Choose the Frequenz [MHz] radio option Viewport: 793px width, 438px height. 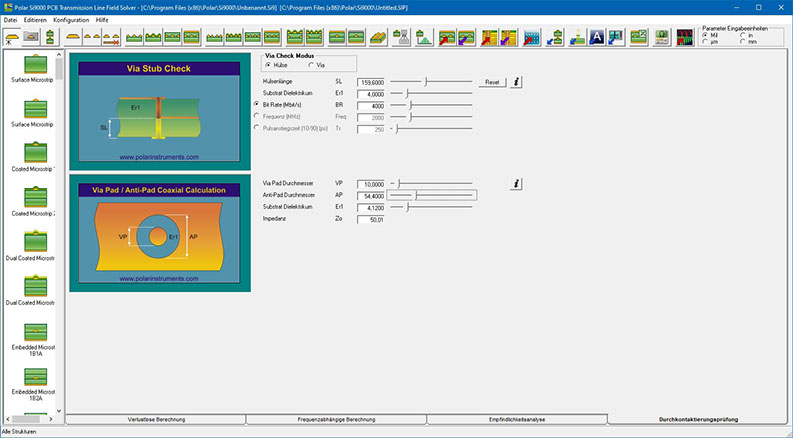coord(257,117)
